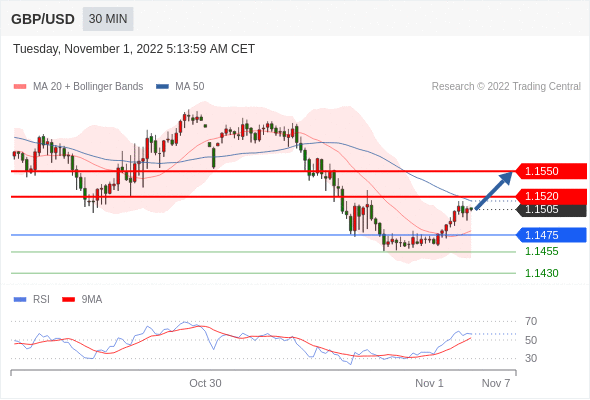Viewport: 590px width, 400px height.
Task: Click the RSI 50 level label
Action: (531, 340)
